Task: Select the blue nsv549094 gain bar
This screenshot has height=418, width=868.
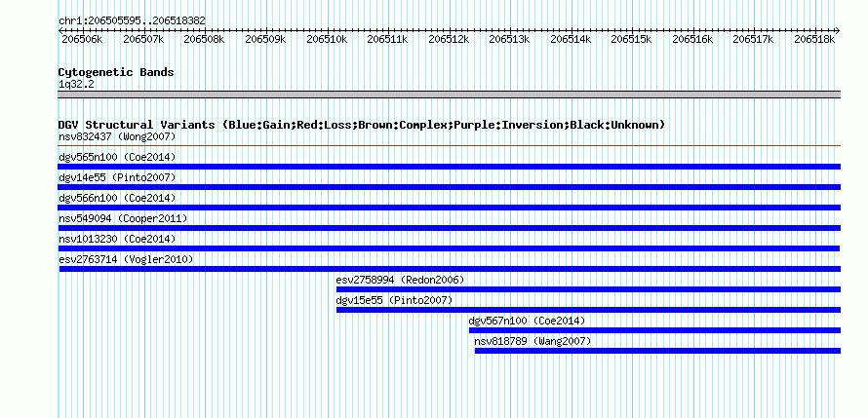Action: tap(449, 228)
